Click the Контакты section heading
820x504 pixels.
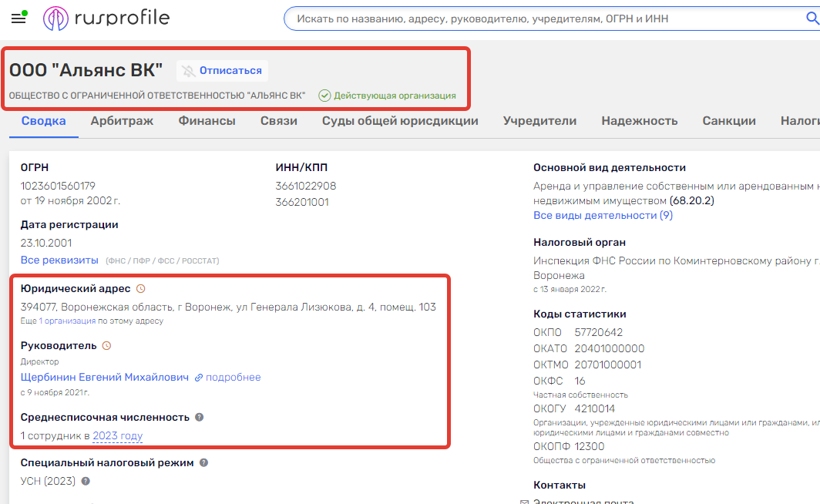coord(560,486)
